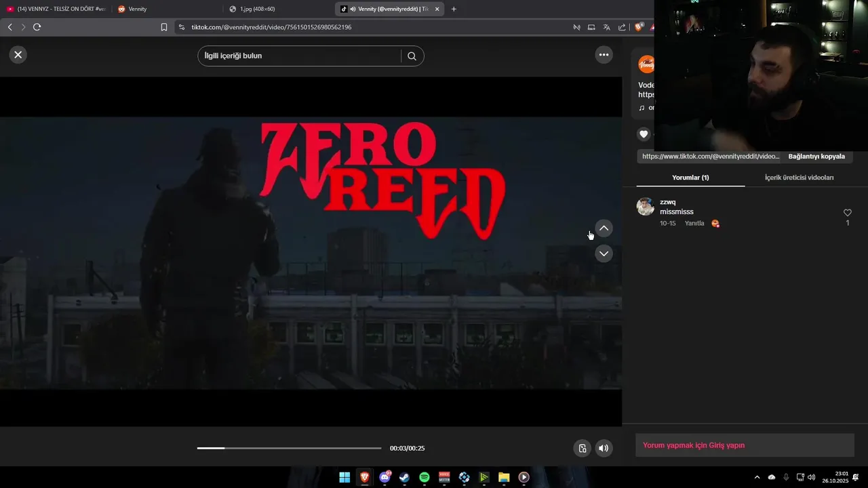Open the notifications bell icon
The height and width of the screenshot is (488, 868).
pyautogui.click(x=856, y=477)
